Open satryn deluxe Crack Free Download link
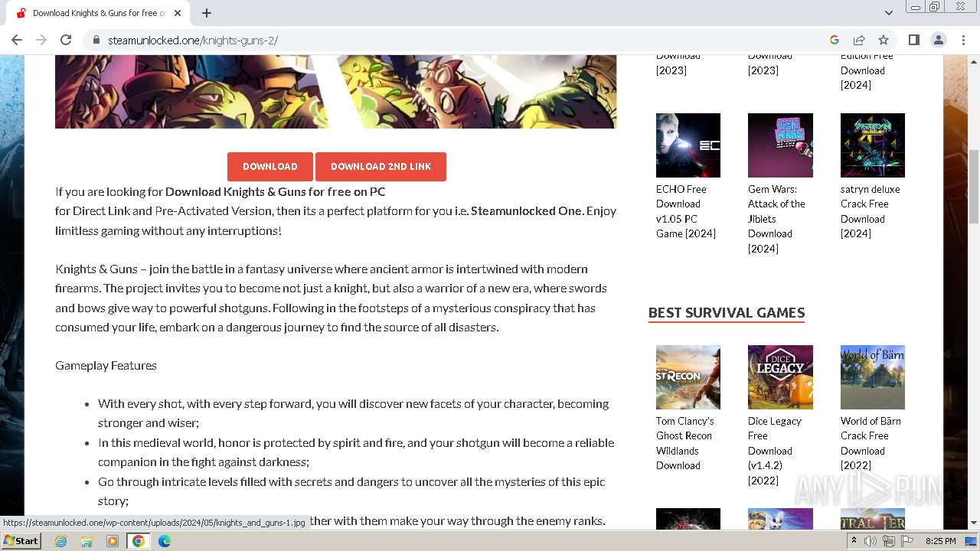Screen dimensions: 980x551 [871, 211]
